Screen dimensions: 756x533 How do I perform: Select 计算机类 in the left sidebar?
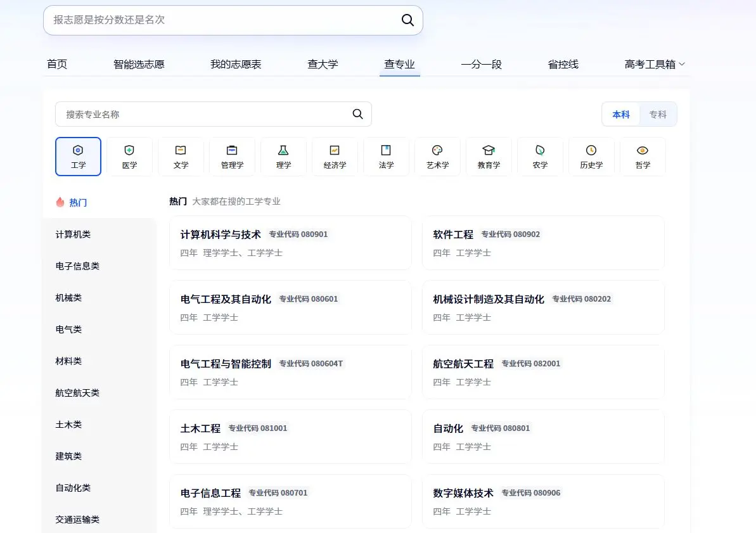pos(73,234)
